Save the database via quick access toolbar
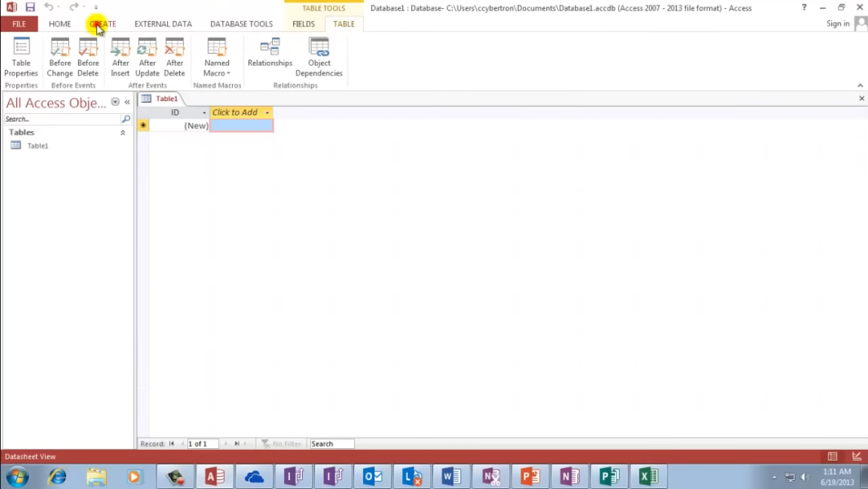 30,7
